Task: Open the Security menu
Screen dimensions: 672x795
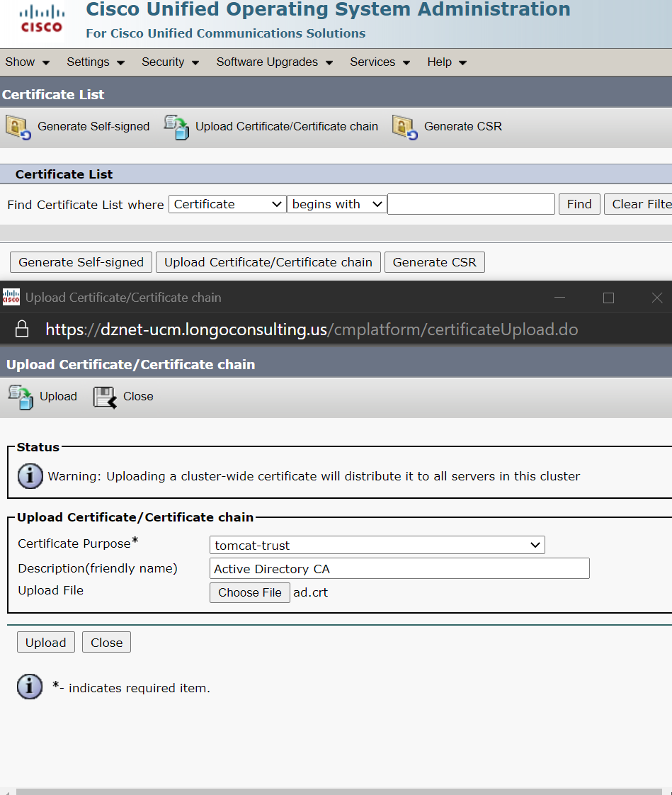Action: (x=170, y=62)
